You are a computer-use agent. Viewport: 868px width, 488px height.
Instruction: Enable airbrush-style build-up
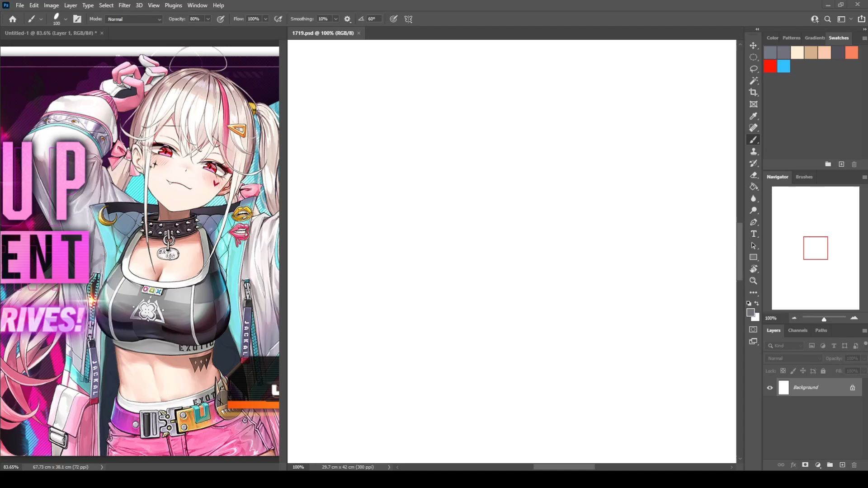278,19
